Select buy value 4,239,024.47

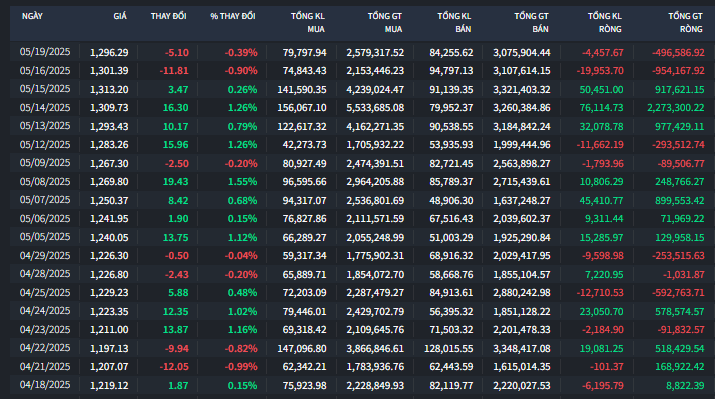tap(375, 89)
